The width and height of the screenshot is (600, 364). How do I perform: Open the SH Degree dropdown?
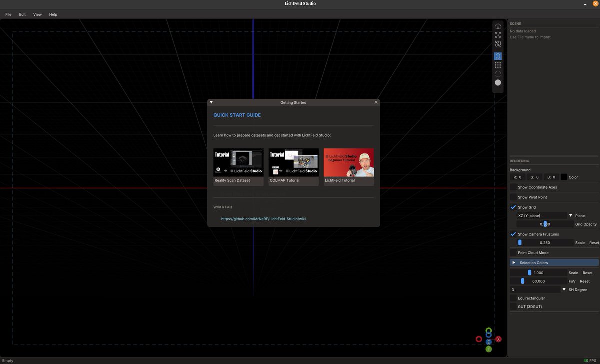[x=538, y=290]
